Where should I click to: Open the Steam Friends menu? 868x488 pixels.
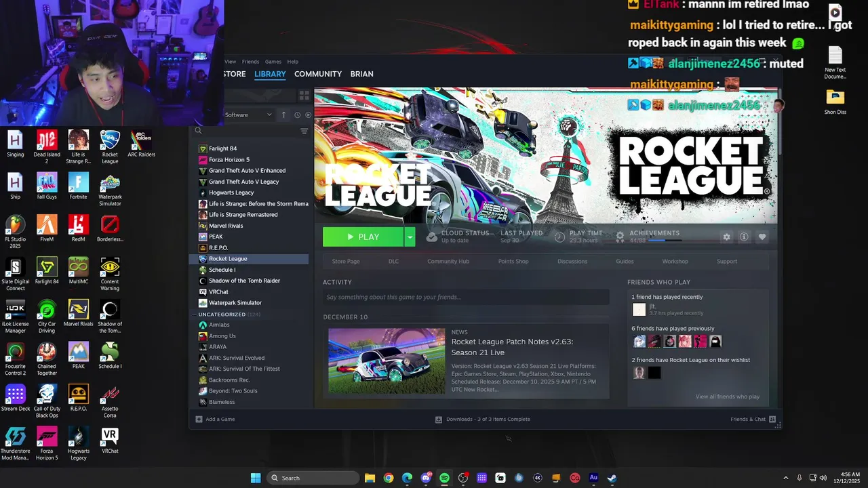point(250,62)
